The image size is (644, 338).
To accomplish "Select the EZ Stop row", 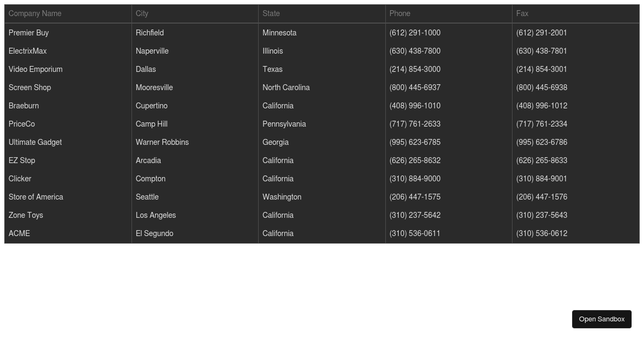I will (21, 160).
